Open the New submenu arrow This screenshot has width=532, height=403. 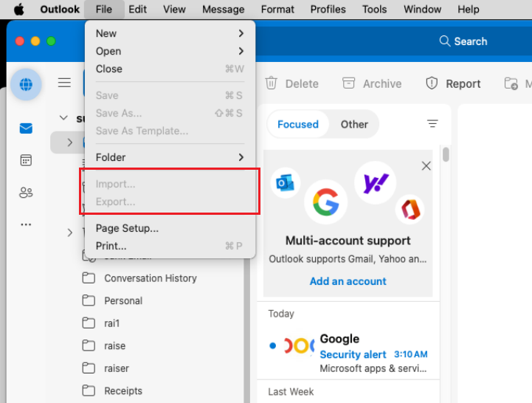[x=241, y=33]
